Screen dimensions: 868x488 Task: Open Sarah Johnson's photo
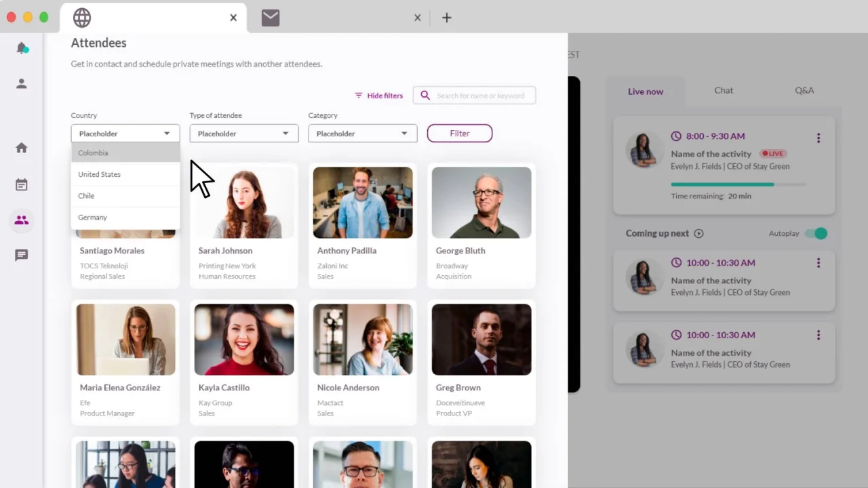tap(244, 203)
